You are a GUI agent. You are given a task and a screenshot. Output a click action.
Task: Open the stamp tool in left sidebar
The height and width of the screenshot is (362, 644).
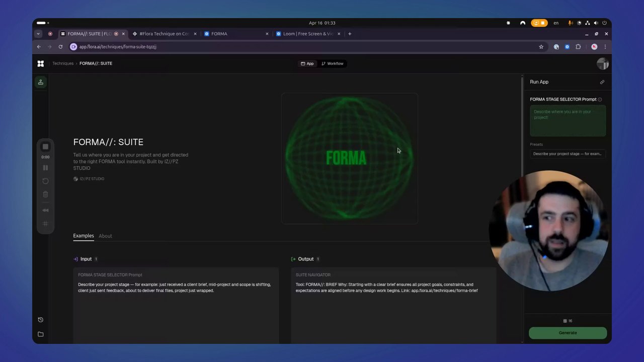(x=41, y=82)
